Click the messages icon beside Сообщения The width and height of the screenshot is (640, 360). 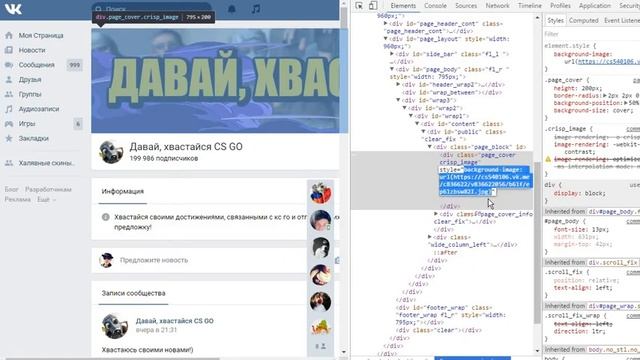pos(9,65)
